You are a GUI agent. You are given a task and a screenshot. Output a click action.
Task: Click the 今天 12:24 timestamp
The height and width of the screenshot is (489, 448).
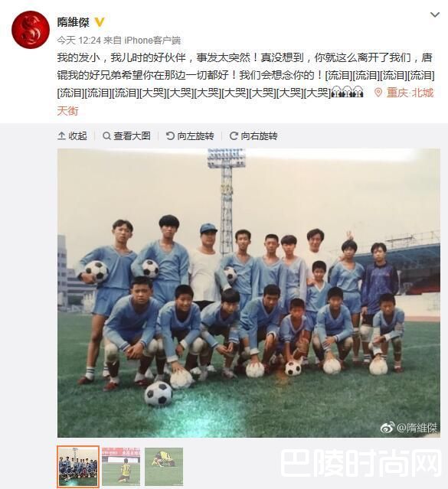coord(79,41)
